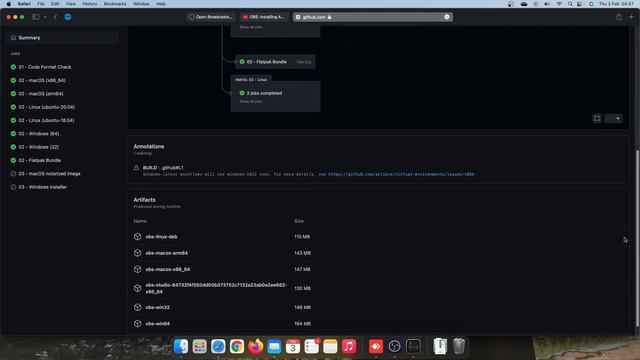Screen dimensions: 640x360
Task: Select the 02 - Linux (ubuntu-18.04) job
Action: tap(46, 120)
